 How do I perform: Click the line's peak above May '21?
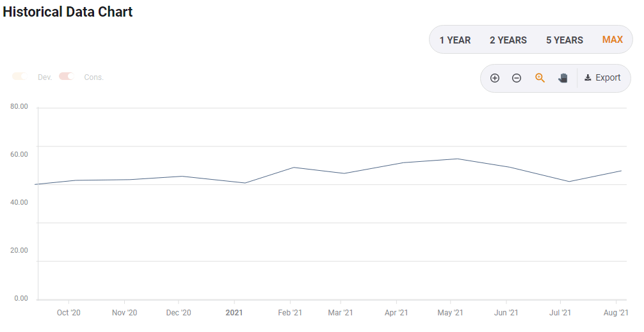456,159
